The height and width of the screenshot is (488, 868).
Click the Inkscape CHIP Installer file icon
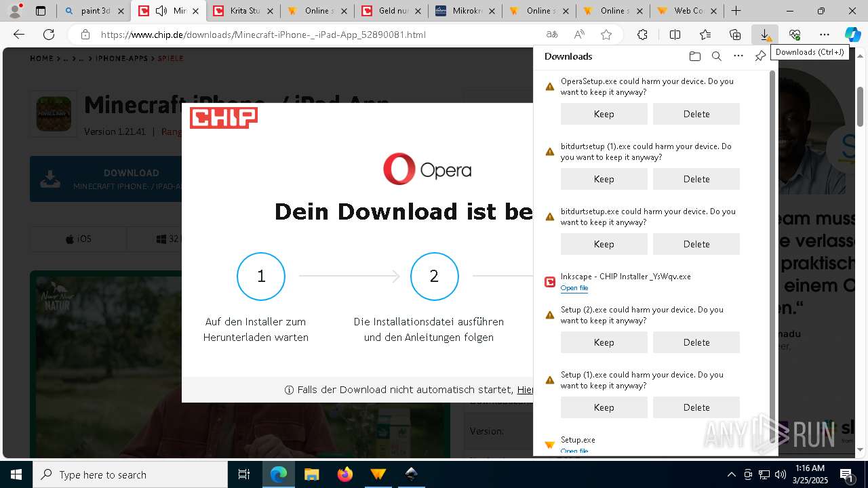[550, 282]
